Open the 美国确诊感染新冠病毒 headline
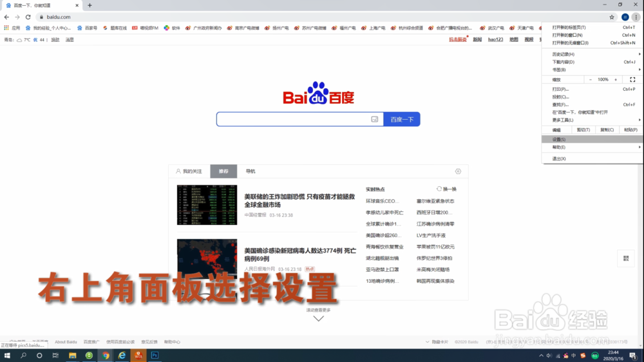Screen dimensions: 644x362 point(300,254)
